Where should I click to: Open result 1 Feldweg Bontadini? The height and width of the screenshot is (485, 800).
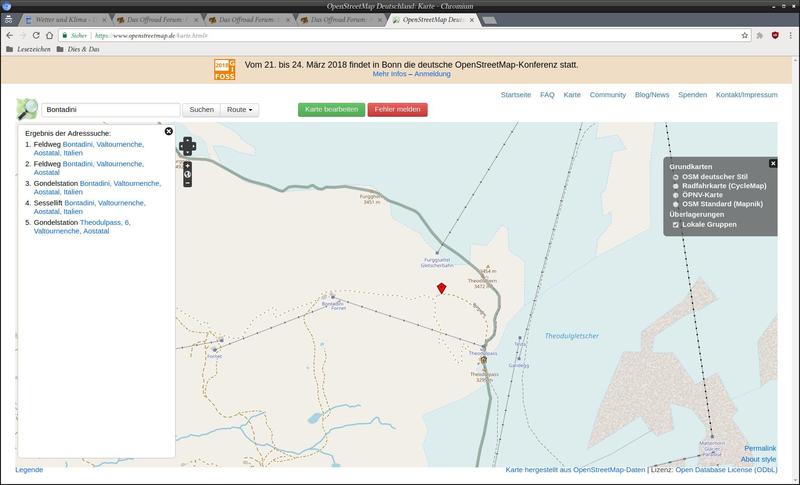(x=89, y=148)
